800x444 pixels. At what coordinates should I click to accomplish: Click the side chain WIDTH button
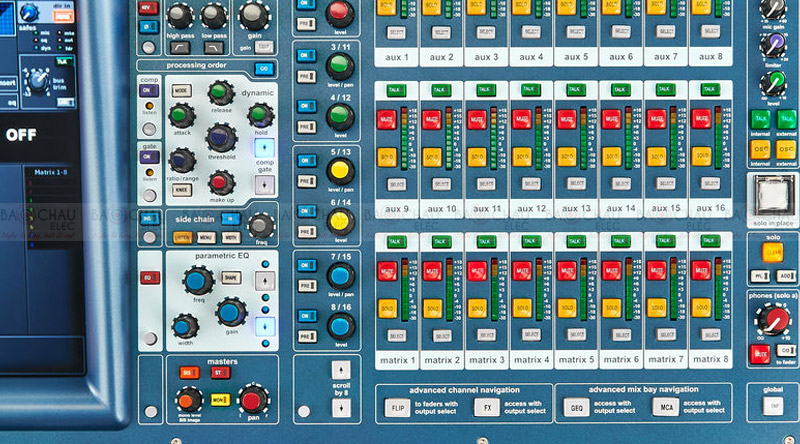point(230,237)
